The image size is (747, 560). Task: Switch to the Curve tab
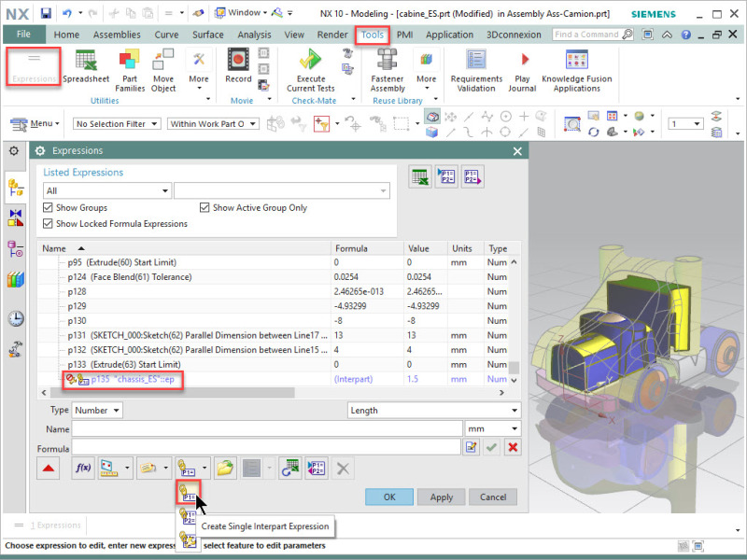pyautogui.click(x=166, y=35)
